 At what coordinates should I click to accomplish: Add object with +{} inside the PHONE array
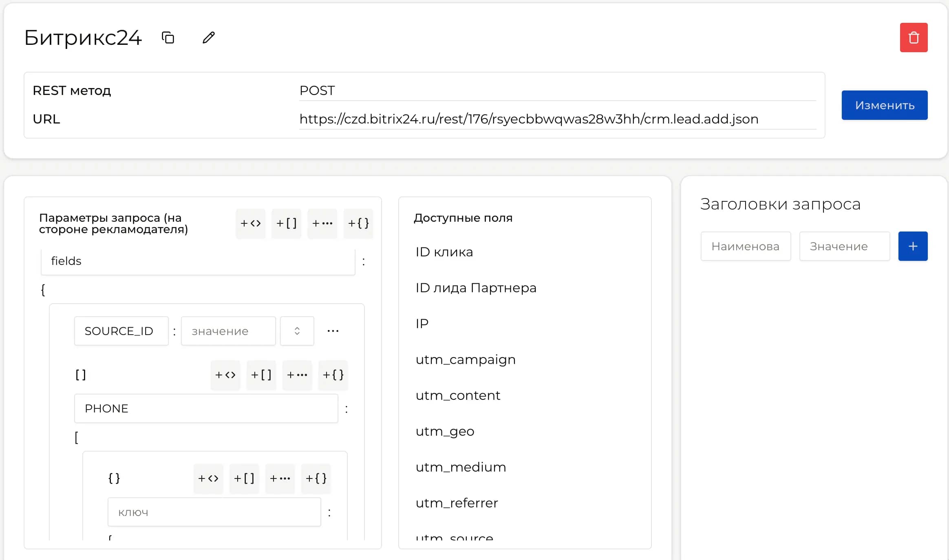coord(316,478)
